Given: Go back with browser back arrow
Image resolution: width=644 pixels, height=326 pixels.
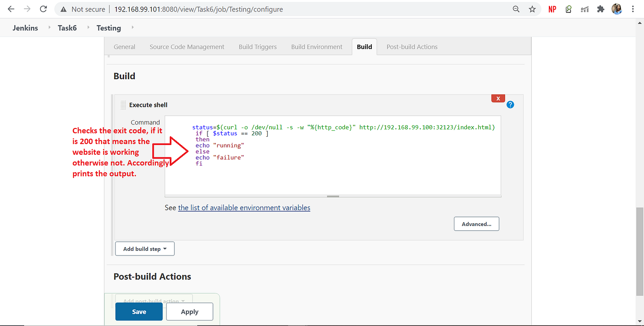Looking at the screenshot, I should pyautogui.click(x=11, y=9).
